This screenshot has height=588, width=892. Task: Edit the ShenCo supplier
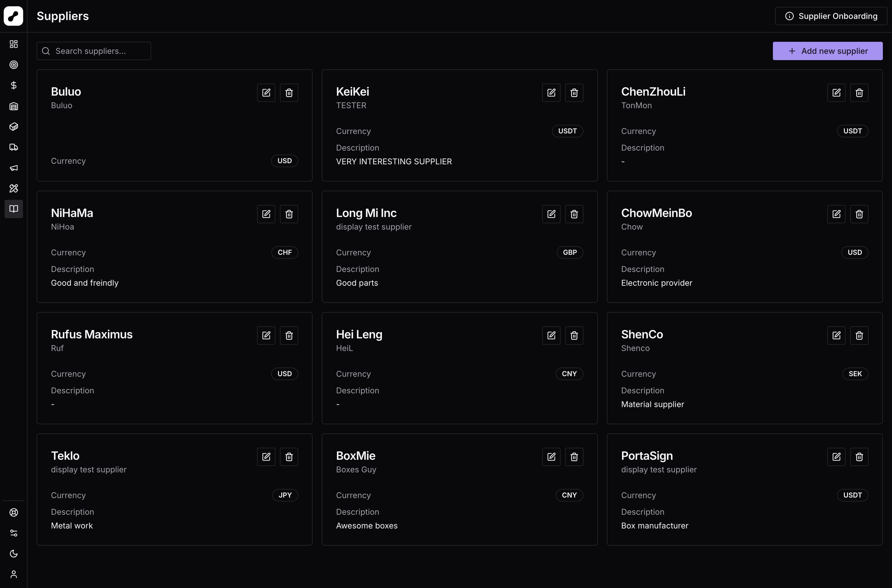(x=836, y=335)
